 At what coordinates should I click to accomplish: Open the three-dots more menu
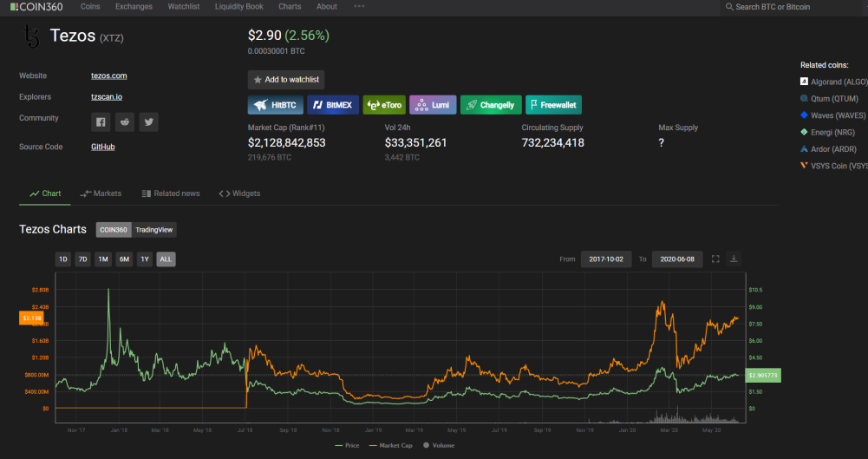tap(359, 7)
